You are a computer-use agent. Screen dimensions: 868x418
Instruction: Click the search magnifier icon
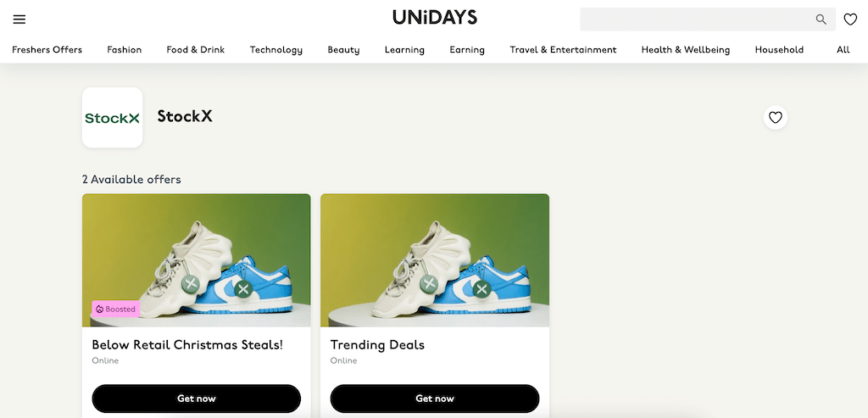tap(821, 20)
